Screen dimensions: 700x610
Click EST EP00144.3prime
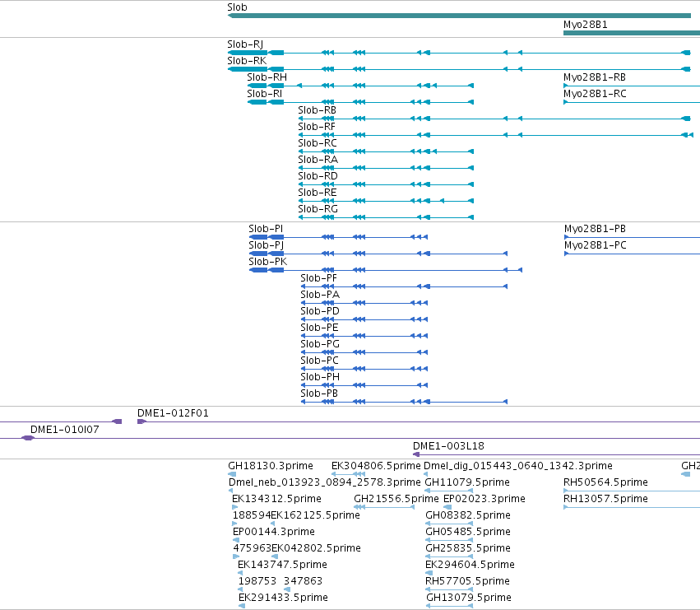pyautogui.click(x=274, y=532)
